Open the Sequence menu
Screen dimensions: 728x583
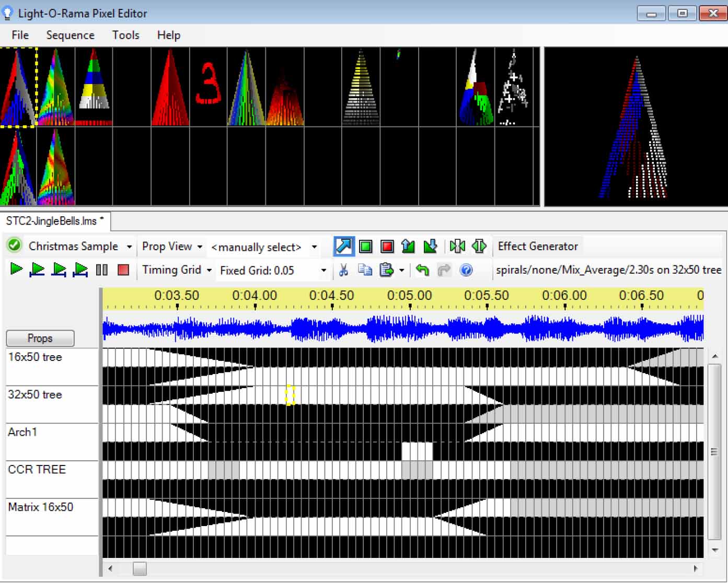pos(70,35)
